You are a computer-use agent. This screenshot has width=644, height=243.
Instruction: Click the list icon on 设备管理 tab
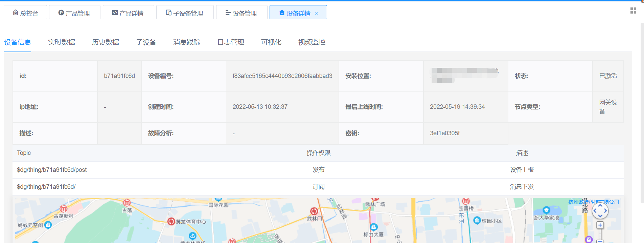tap(228, 13)
